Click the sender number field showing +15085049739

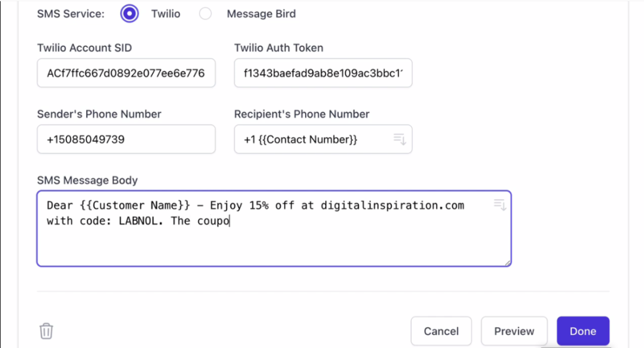pyautogui.click(x=126, y=139)
